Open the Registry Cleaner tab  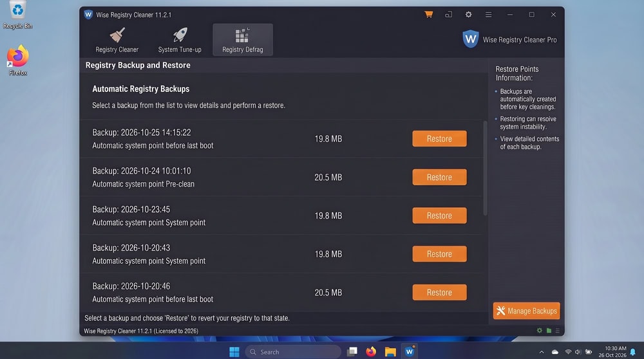pyautogui.click(x=117, y=40)
